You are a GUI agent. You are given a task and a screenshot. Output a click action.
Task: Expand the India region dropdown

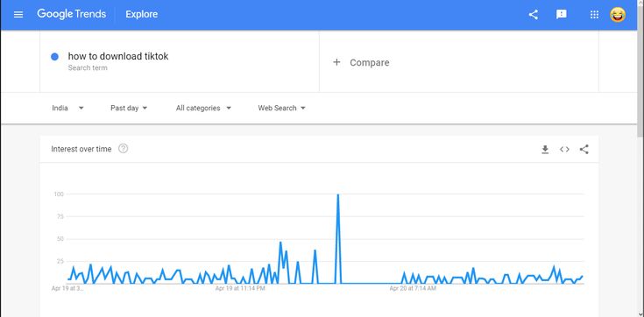click(x=68, y=108)
